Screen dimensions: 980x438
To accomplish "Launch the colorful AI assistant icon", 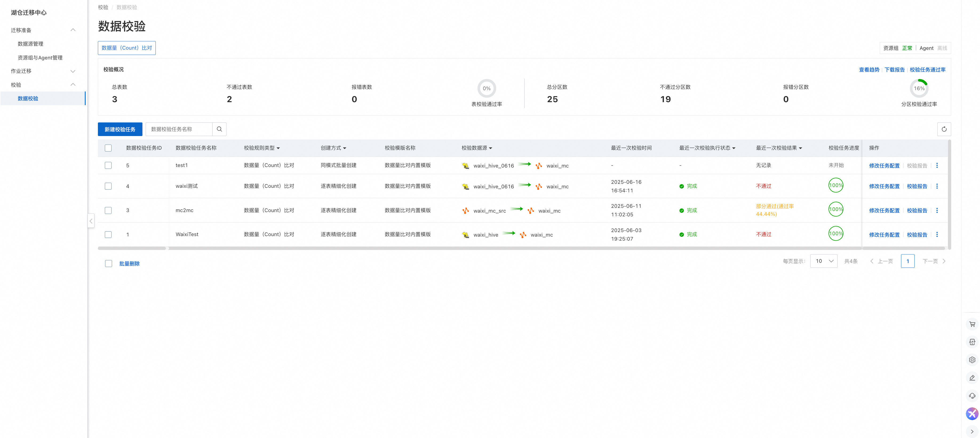I will pyautogui.click(x=972, y=414).
